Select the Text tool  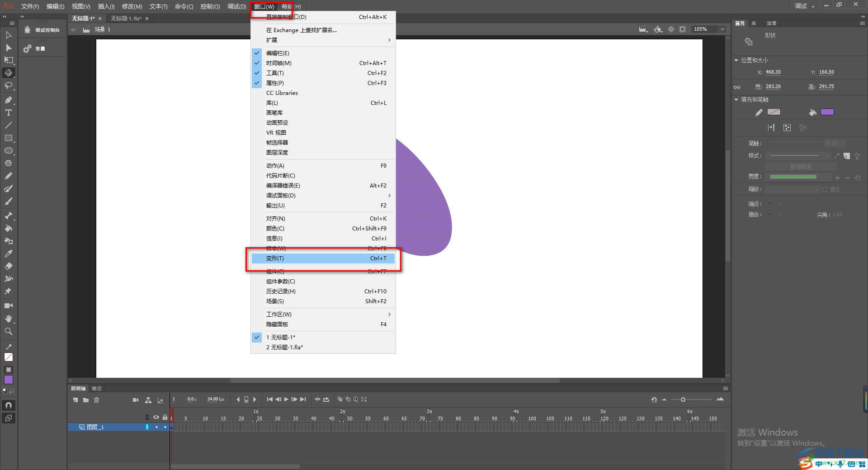[9, 113]
